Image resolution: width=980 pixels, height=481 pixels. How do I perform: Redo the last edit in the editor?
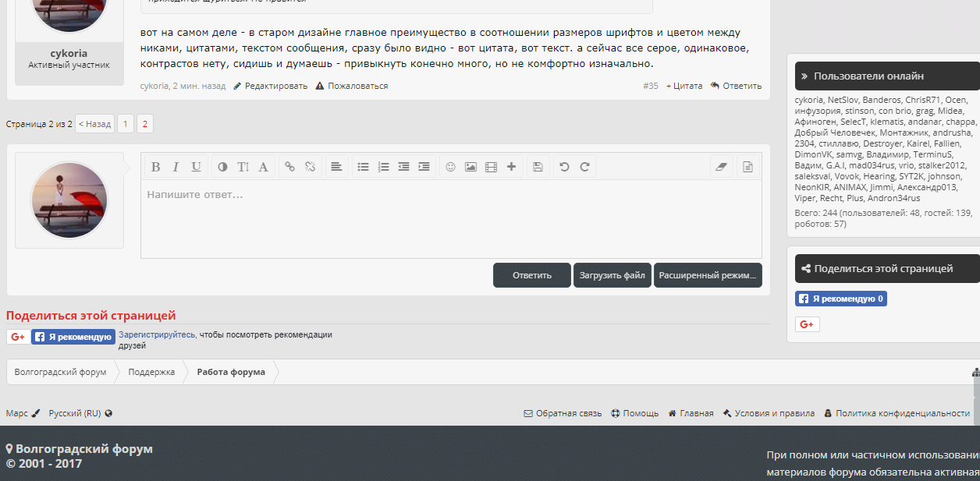(x=584, y=167)
